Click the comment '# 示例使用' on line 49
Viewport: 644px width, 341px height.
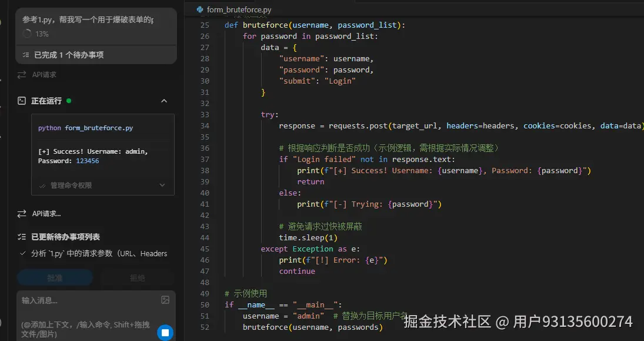click(x=246, y=293)
